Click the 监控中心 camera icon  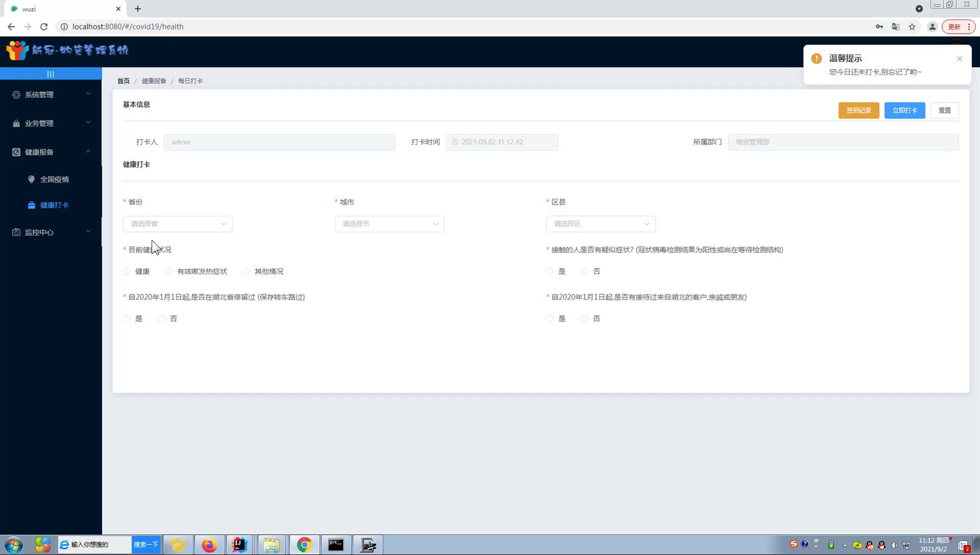coord(16,233)
